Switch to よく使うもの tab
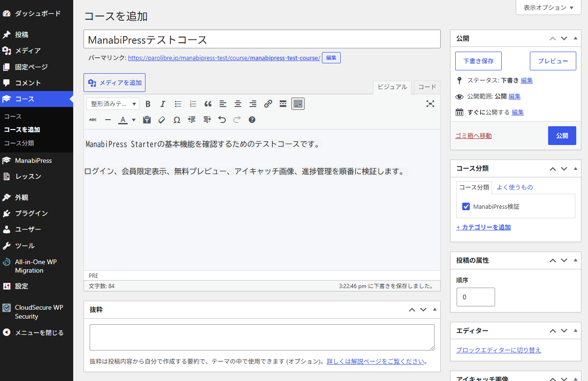The height and width of the screenshot is (381, 588). (515, 187)
